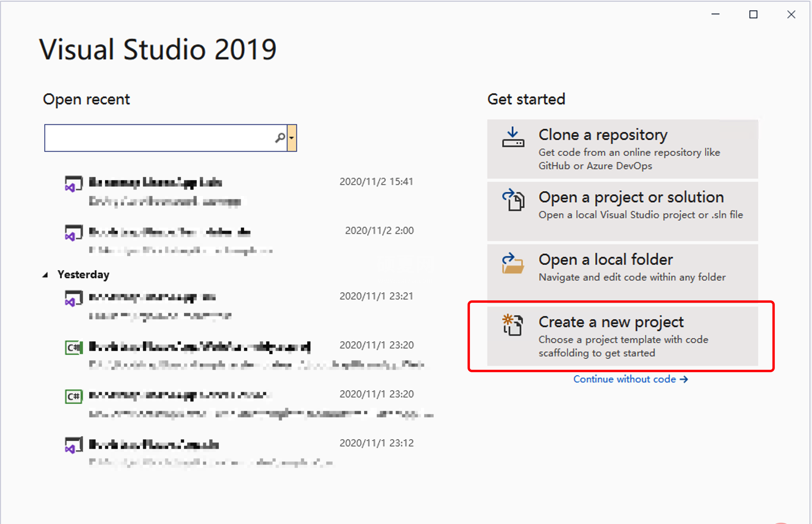Open the search box dropdown arrow

click(292, 138)
